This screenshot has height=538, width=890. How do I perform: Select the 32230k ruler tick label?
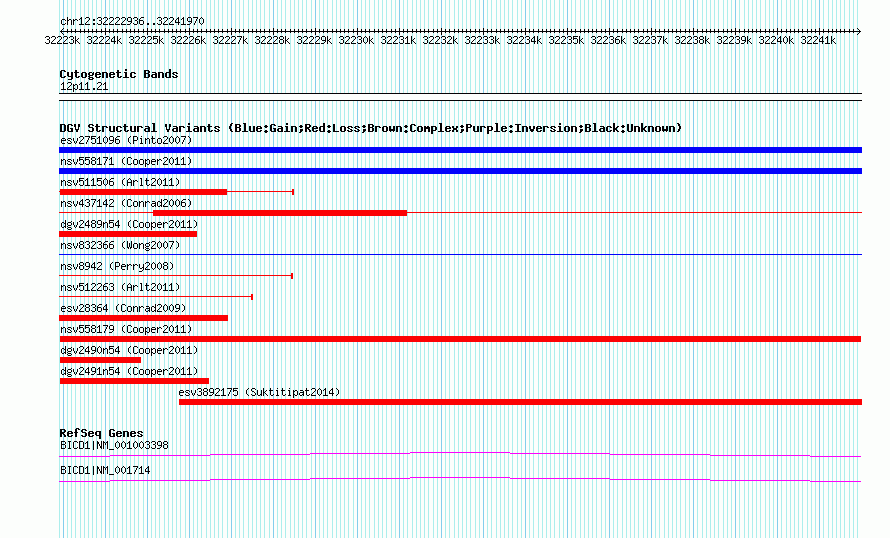point(356,40)
